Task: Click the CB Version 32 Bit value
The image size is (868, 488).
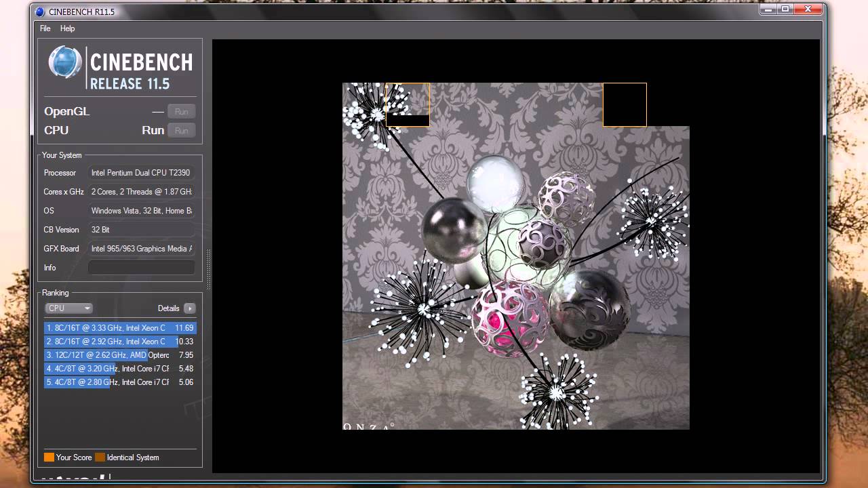Action: point(142,230)
